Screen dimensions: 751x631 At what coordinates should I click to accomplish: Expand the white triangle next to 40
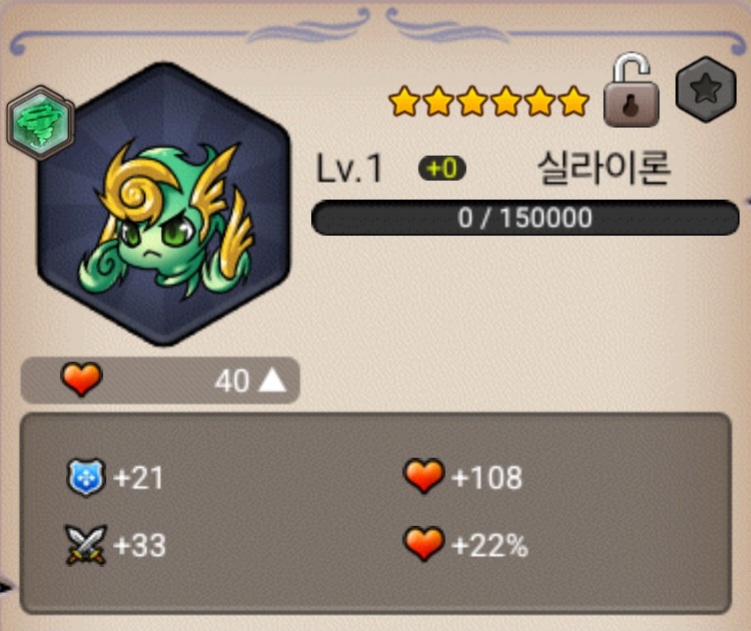coord(273,380)
